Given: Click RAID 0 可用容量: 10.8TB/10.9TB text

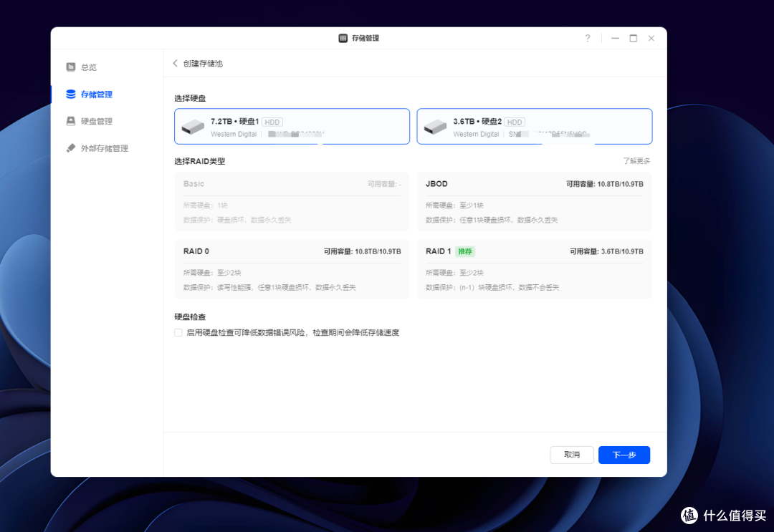Looking at the screenshot, I should coord(363,251).
